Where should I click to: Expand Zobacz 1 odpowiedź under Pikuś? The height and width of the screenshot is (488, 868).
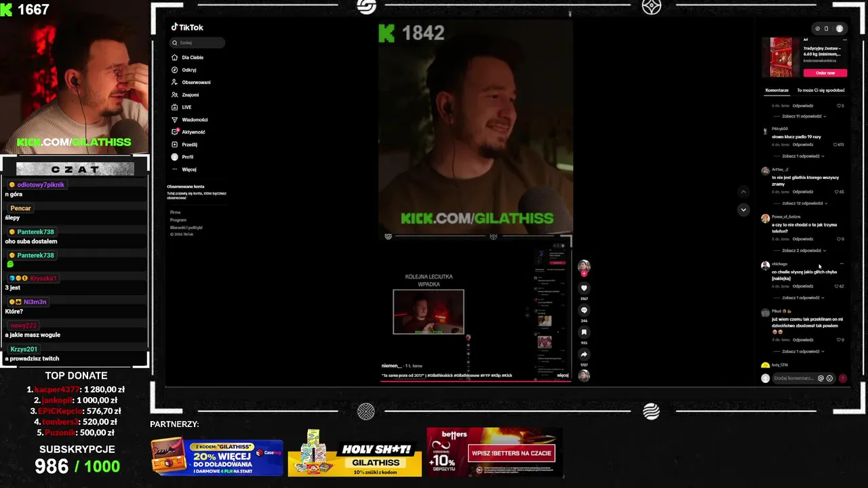tap(803, 352)
